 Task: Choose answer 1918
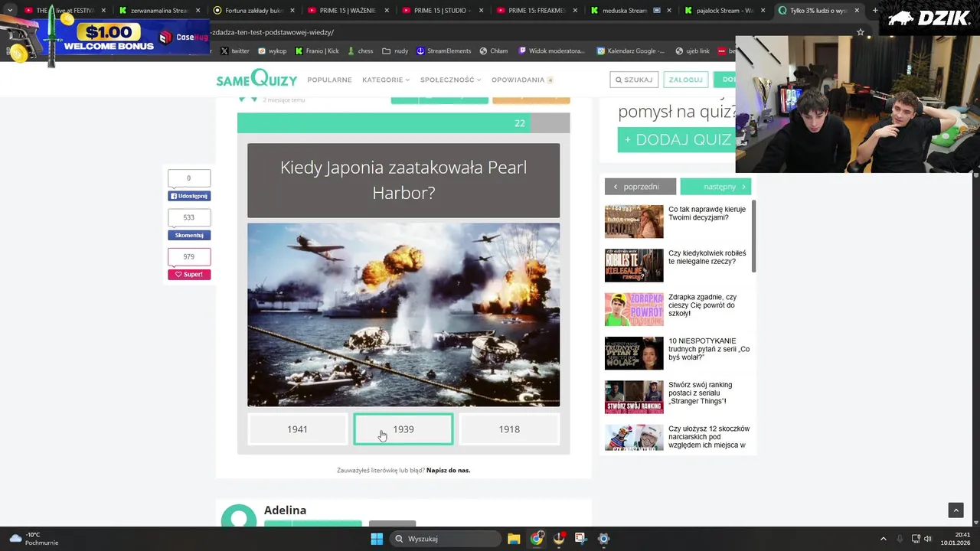tap(509, 429)
